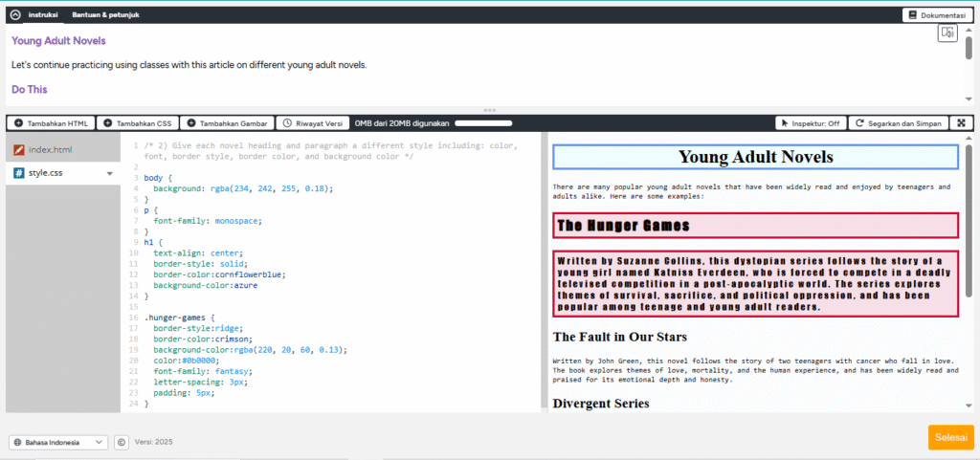Open the Dokumentasi reference
This screenshot has height=460, width=980.
[937, 14]
